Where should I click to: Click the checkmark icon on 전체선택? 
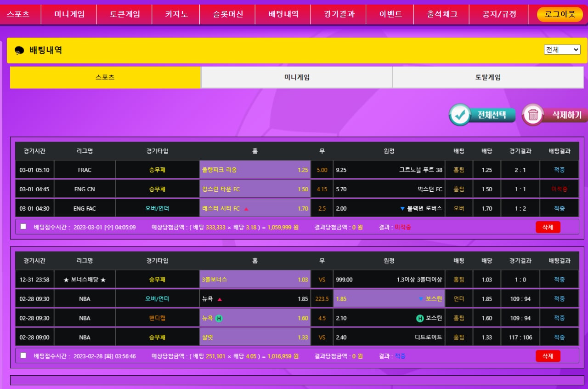pyautogui.click(x=460, y=115)
